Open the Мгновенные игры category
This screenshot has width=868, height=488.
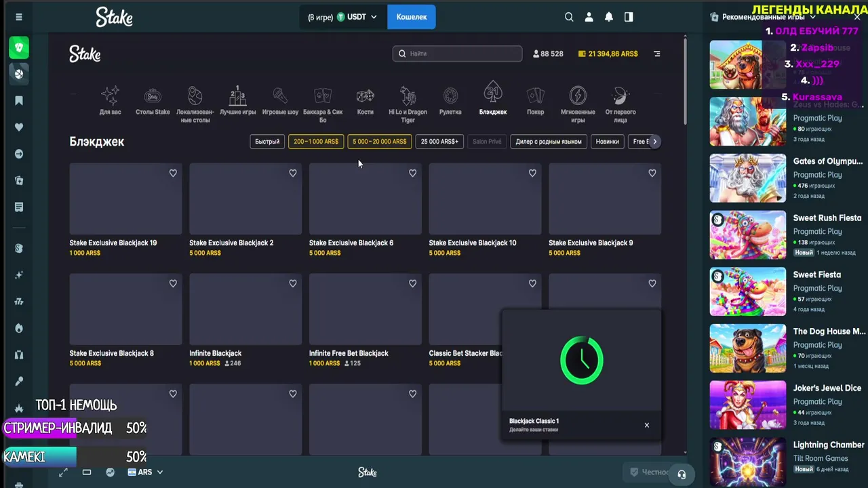578,105
